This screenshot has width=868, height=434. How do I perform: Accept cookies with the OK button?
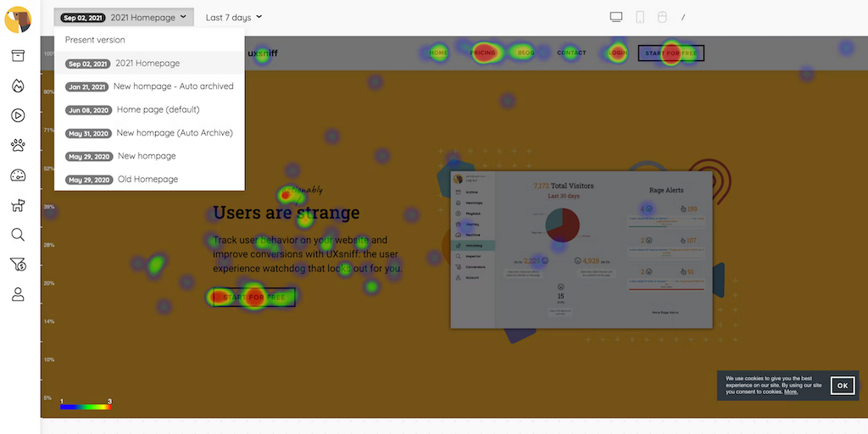click(843, 386)
